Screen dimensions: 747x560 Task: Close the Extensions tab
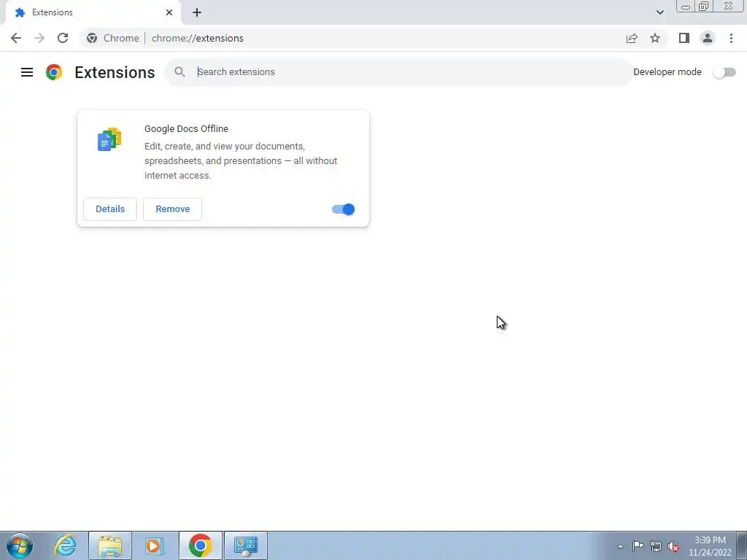point(169,12)
